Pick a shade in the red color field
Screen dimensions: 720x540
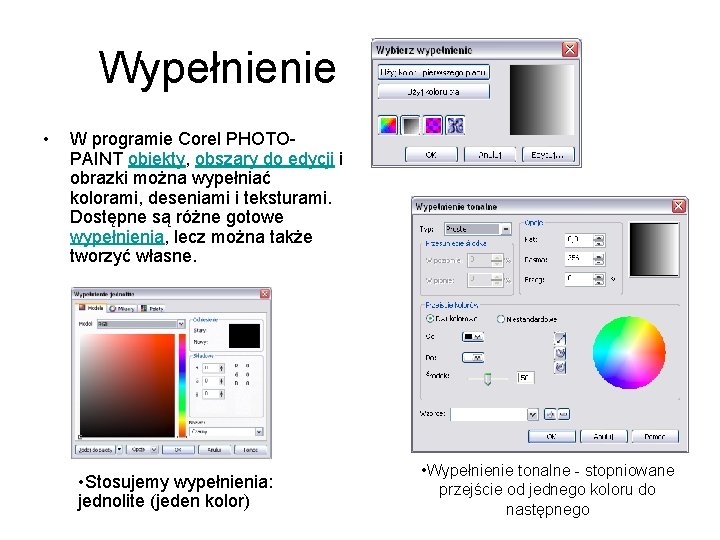tap(127, 385)
